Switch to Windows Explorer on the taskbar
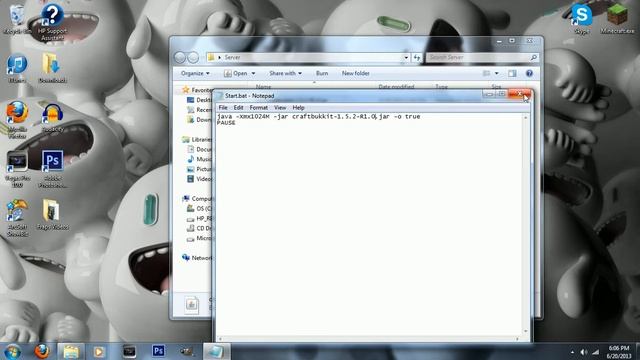This screenshot has height=360, width=640. pos(71,351)
